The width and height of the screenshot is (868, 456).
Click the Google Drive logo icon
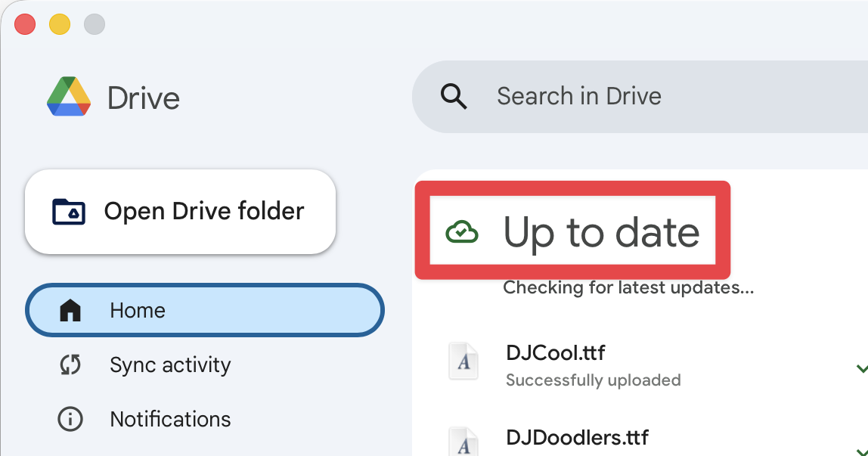tap(69, 97)
